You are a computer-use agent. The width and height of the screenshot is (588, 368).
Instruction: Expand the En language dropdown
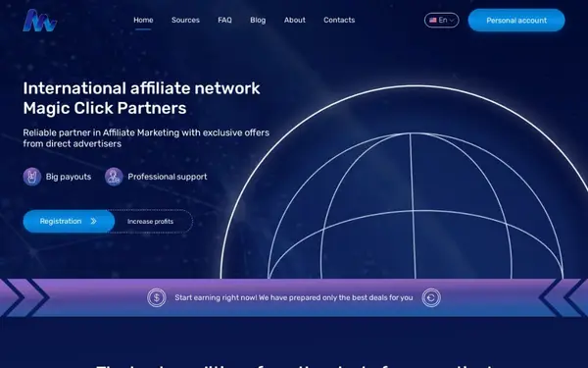tap(442, 21)
